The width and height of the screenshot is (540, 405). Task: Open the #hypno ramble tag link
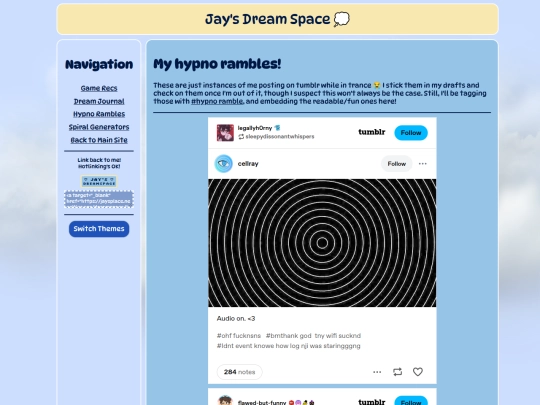(x=217, y=101)
